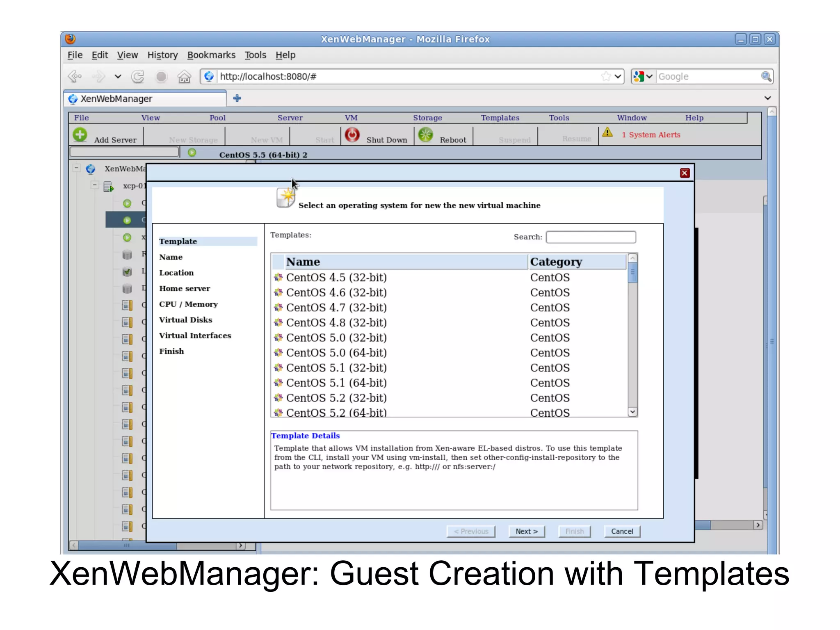
Task: Click Firefox forward arrow button
Action: [98, 76]
